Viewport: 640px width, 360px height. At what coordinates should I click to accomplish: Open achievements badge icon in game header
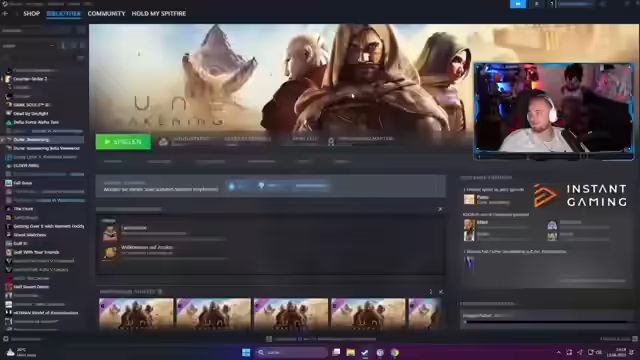(331, 141)
